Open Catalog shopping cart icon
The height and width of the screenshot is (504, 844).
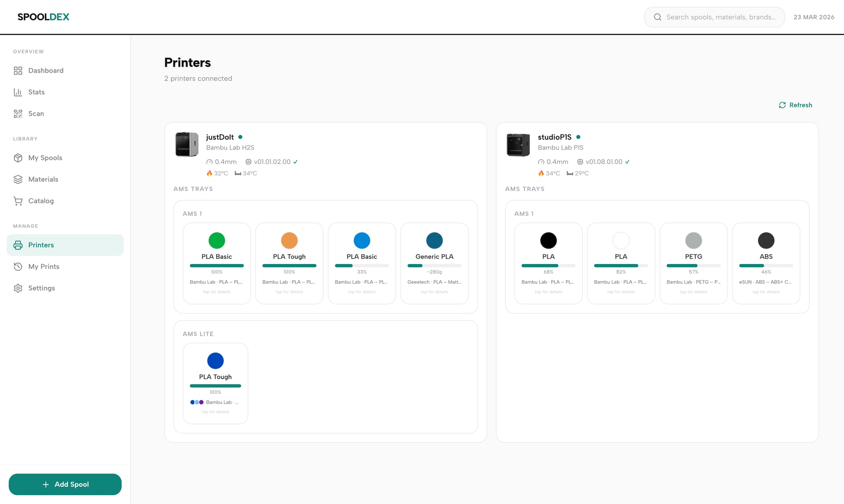click(x=18, y=201)
